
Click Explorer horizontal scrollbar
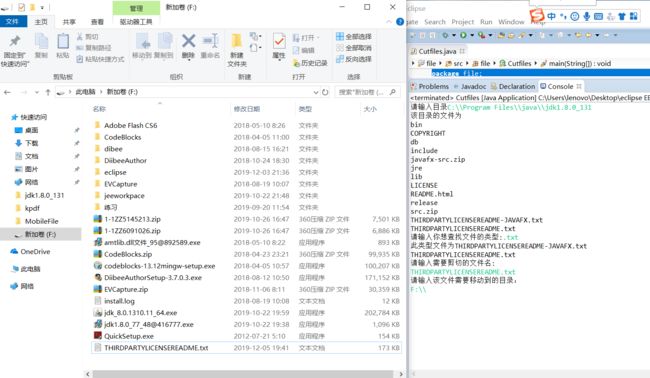(243, 374)
